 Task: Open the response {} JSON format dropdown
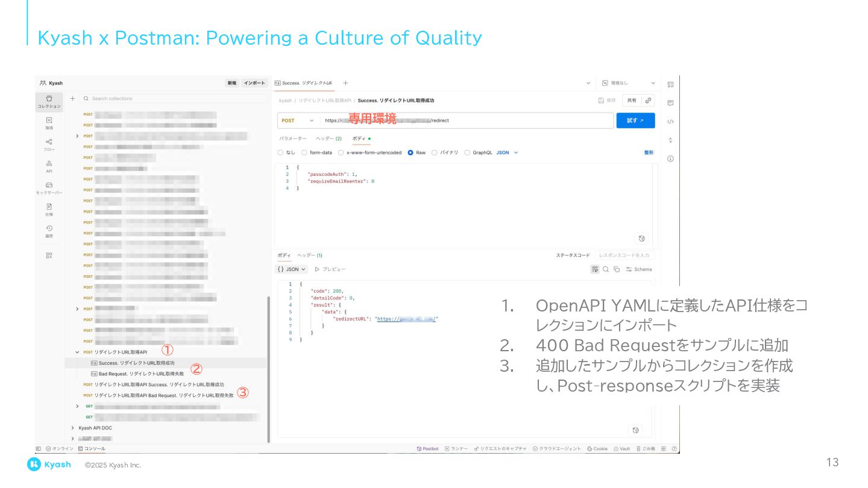click(x=292, y=269)
